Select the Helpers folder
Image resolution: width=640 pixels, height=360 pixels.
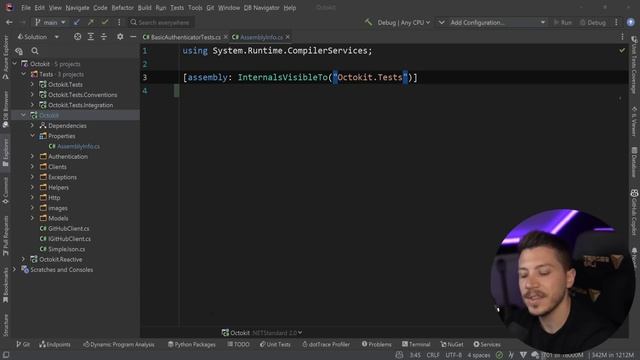pyautogui.click(x=58, y=187)
